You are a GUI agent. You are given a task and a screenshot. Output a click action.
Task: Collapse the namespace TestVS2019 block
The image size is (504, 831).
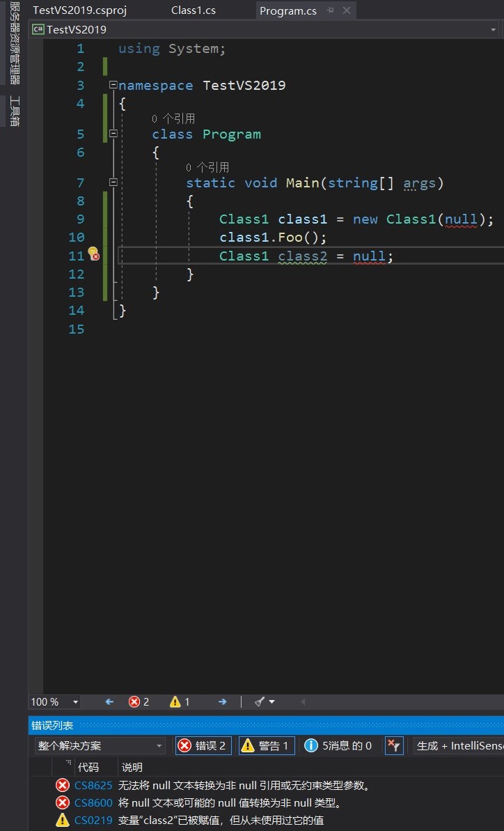click(113, 85)
